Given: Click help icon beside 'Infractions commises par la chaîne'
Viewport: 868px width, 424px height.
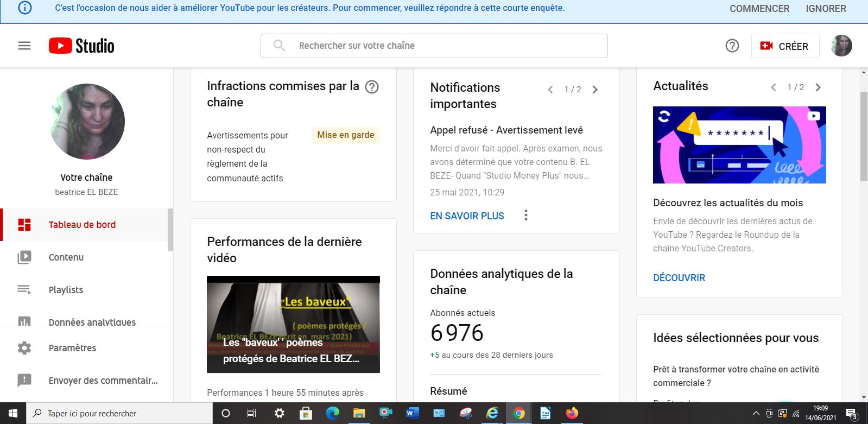Looking at the screenshot, I should [x=372, y=87].
